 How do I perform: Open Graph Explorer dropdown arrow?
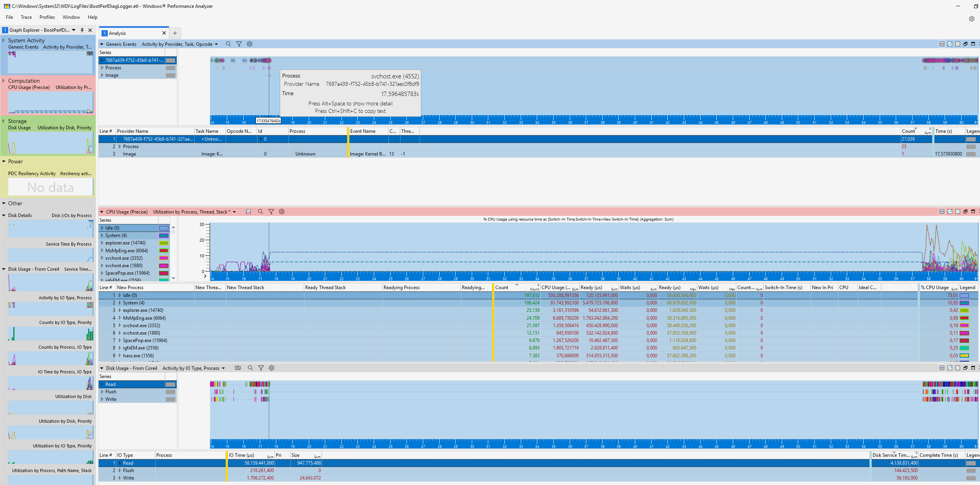tap(74, 30)
